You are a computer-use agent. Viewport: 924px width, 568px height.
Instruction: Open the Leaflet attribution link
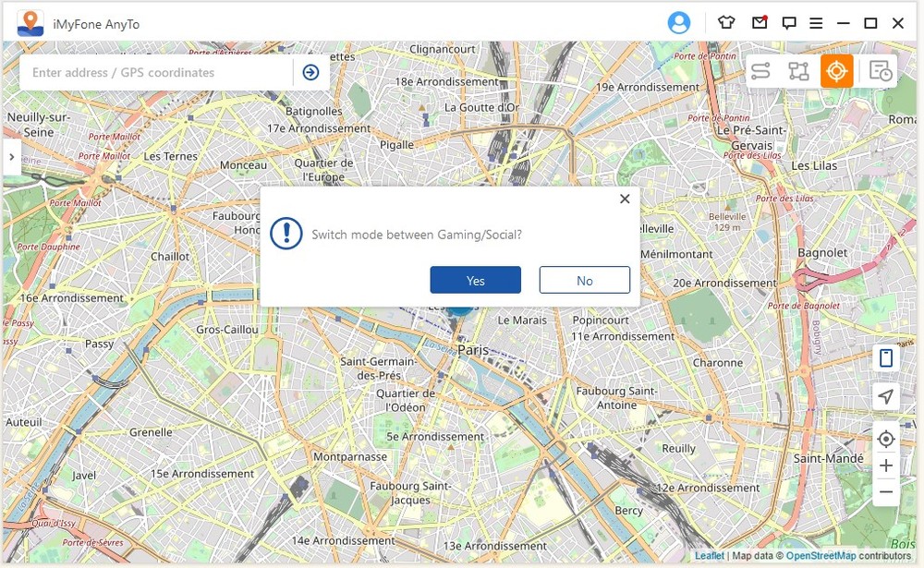point(709,556)
